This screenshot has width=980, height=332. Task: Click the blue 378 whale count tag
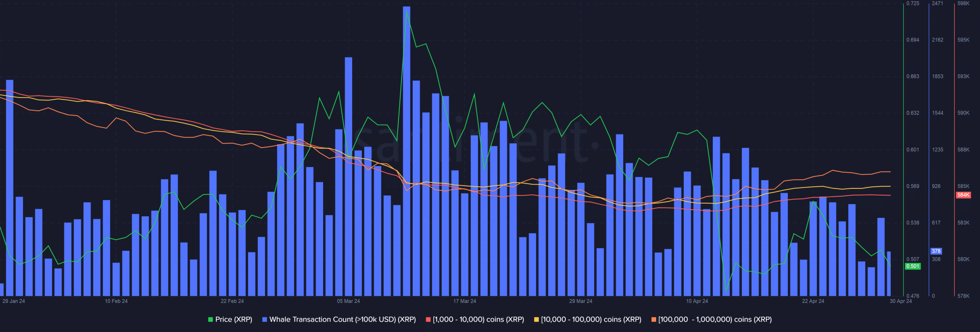click(936, 251)
